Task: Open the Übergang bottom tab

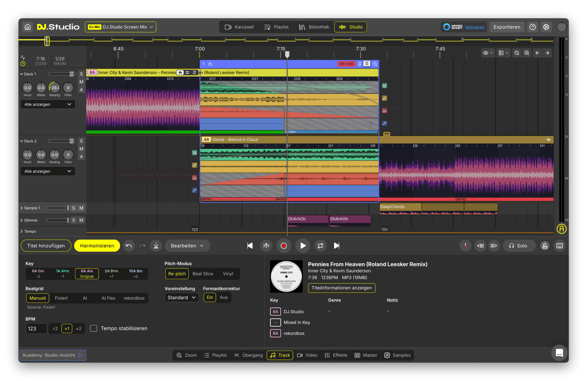Action: point(248,355)
